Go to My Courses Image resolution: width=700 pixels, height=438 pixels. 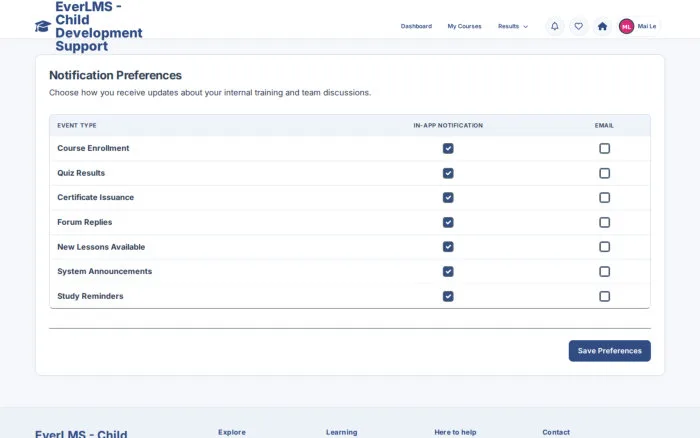pyautogui.click(x=464, y=26)
